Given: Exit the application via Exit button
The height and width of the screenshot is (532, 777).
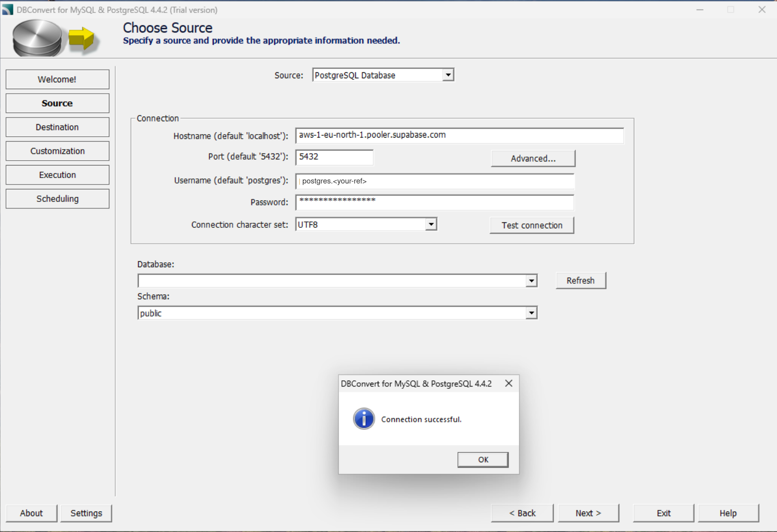Looking at the screenshot, I should [664, 513].
